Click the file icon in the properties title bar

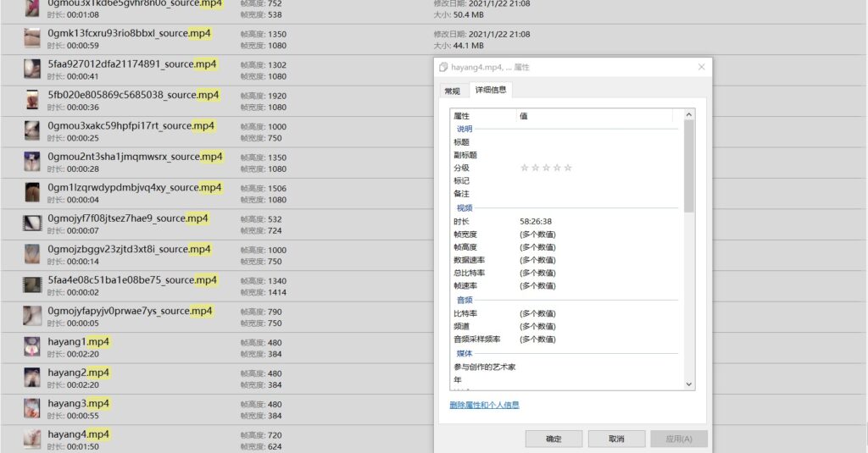pyautogui.click(x=443, y=67)
